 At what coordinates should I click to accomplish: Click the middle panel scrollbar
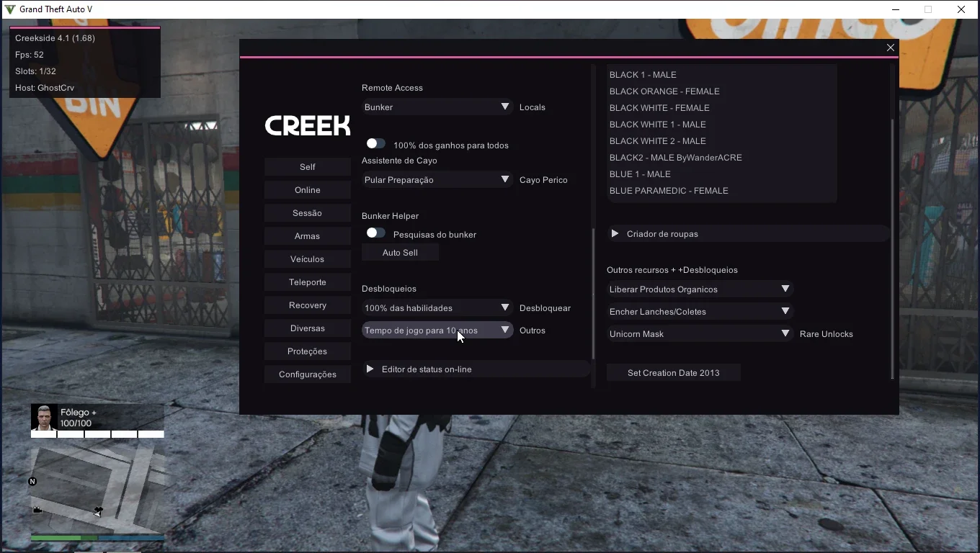[x=594, y=294]
